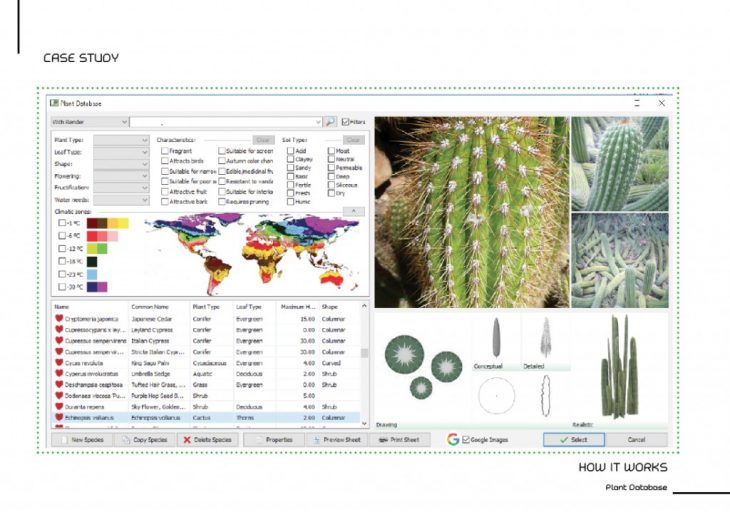Select the Italian Cypress row
The image size is (730, 512).
point(150,340)
